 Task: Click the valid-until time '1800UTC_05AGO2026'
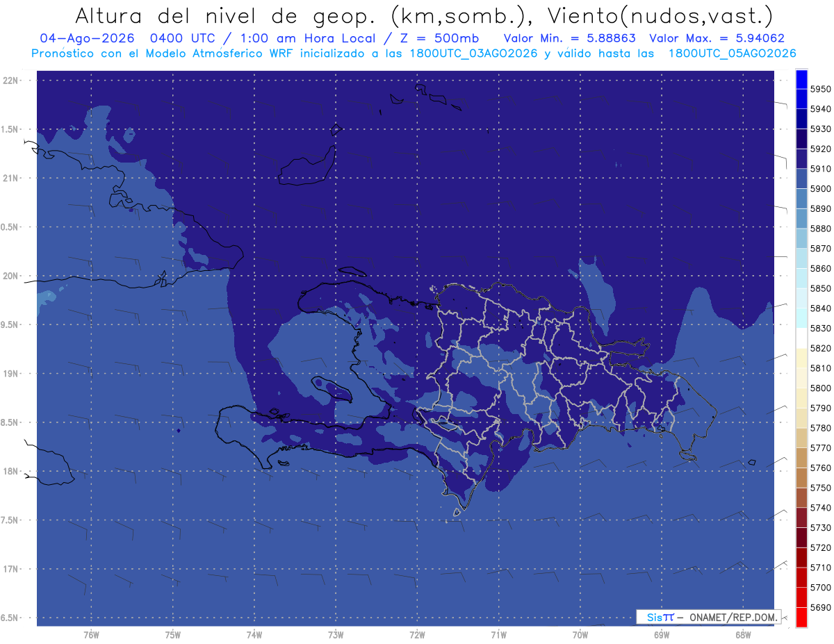pos(732,53)
